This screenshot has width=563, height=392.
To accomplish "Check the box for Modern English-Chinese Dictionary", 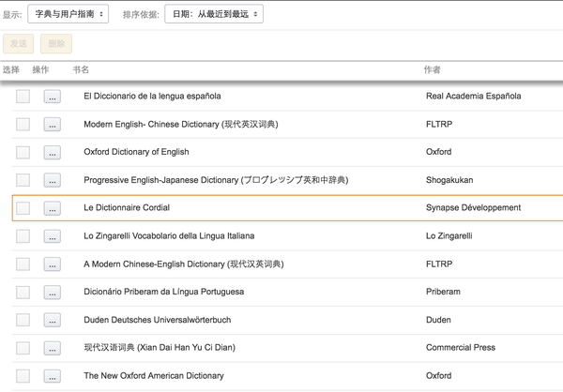I will [23, 124].
